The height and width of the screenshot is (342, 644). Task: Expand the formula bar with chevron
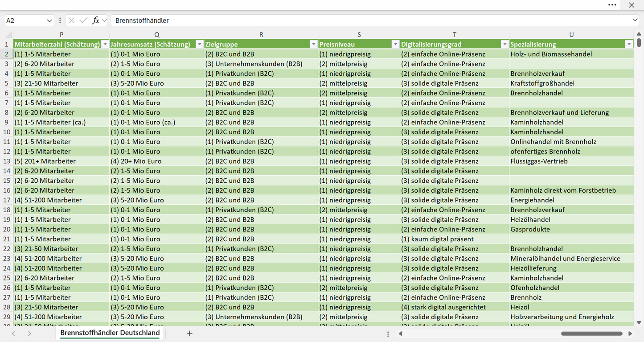coord(635,20)
